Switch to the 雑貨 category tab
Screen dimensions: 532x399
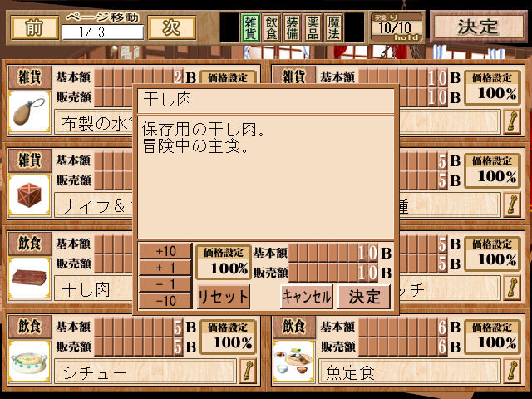tap(250, 27)
